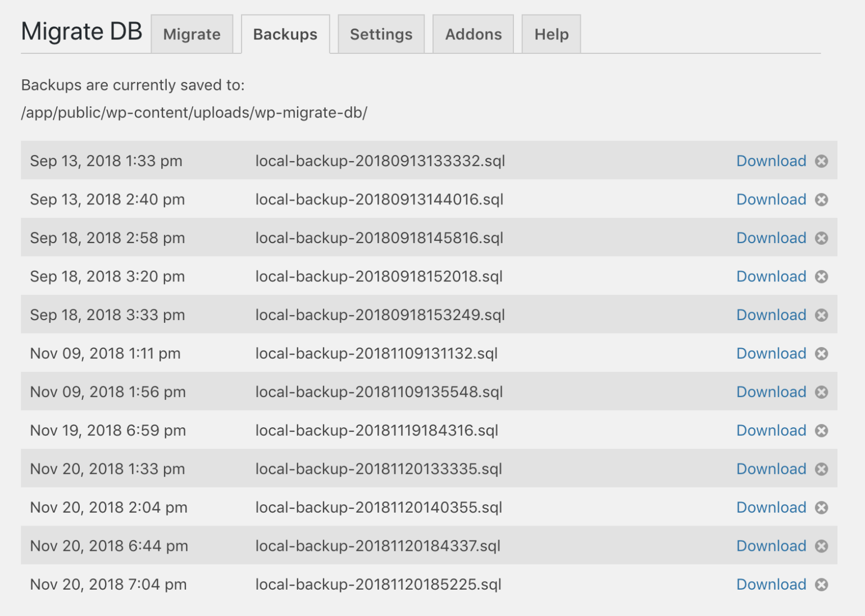The image size is (865, 616).
Task: Click the local-backup-20181119184316.sql file name
Action: click(377, 431)
